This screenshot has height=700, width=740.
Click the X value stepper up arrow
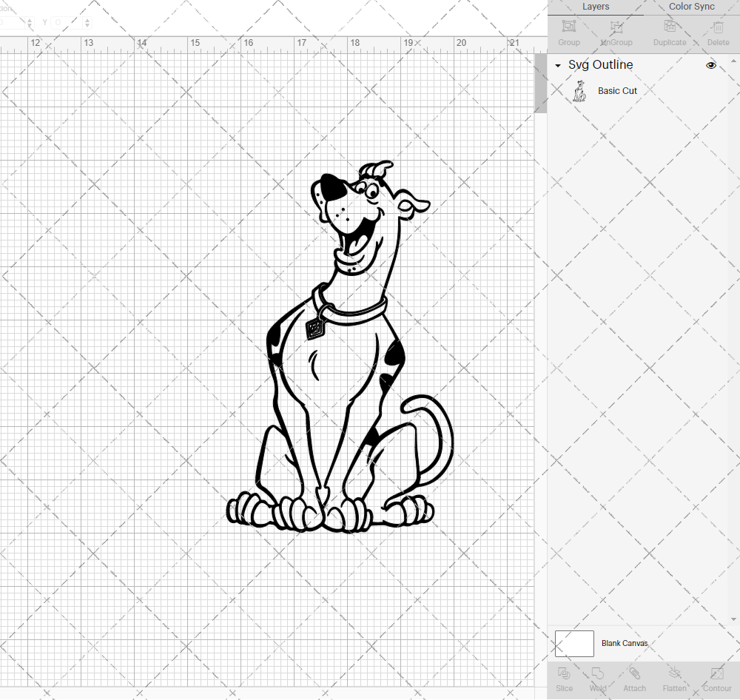30,19
